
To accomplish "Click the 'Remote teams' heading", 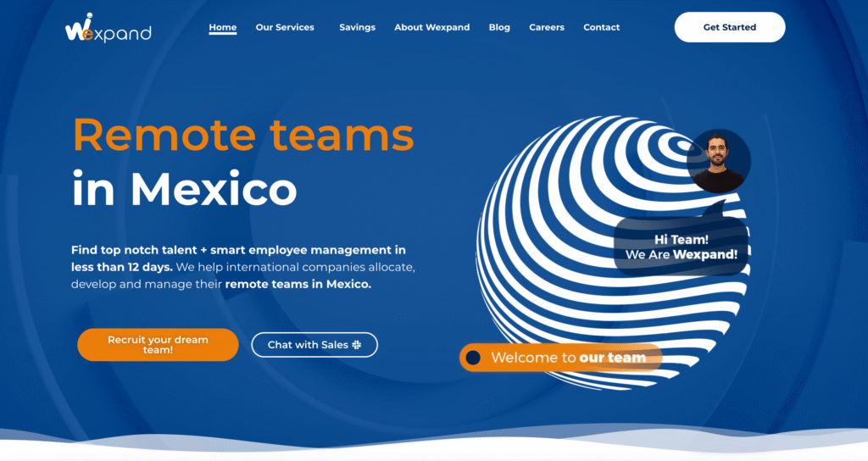I will coord(243,135).
